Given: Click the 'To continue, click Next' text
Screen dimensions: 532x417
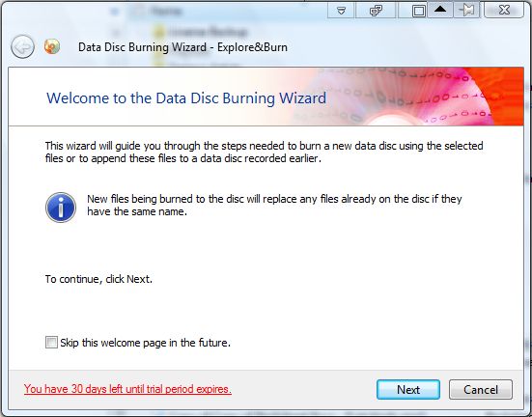Looking at the screenshot, I should (98, 279).
